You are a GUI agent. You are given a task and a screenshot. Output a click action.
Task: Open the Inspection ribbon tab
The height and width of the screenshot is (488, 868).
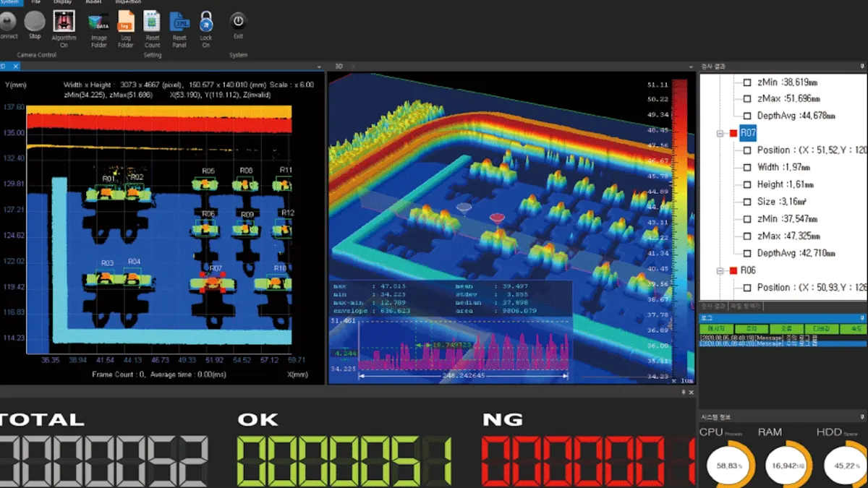tap(128, 2)
